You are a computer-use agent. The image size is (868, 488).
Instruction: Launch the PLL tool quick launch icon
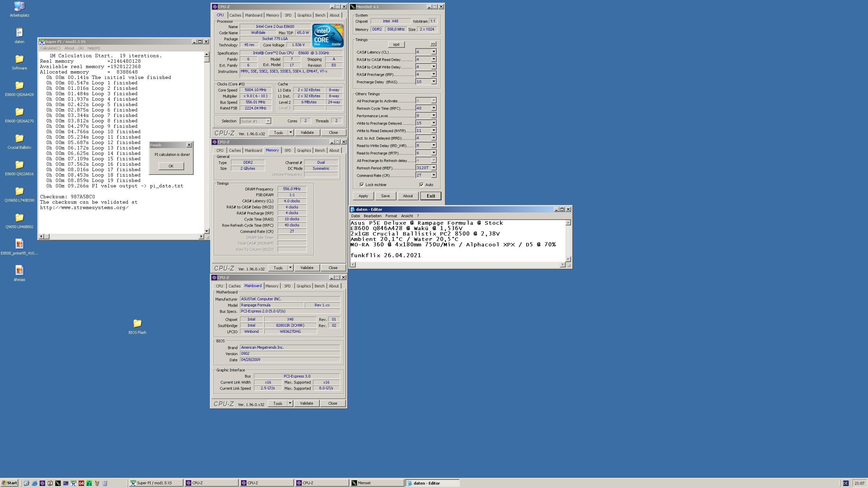[x=65, y=483]
